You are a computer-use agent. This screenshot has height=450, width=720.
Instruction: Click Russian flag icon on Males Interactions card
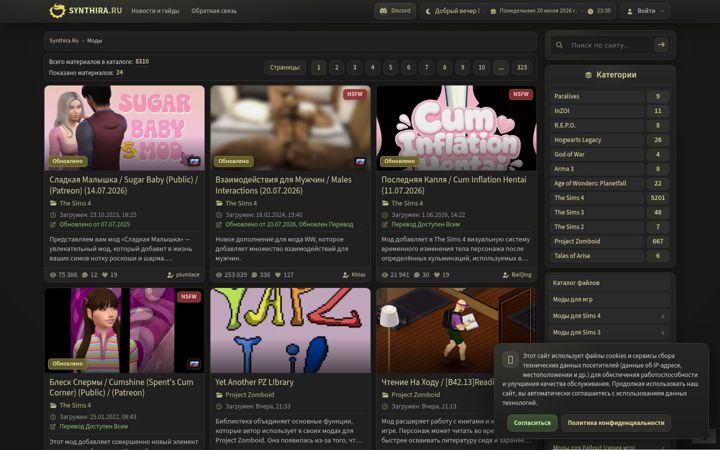[x=360, y=161]
